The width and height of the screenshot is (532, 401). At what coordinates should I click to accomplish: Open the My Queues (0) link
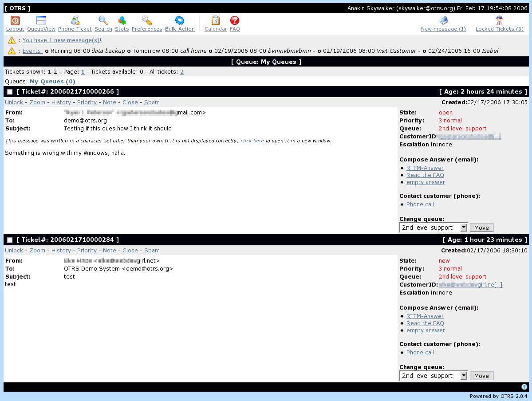[53, 82]
